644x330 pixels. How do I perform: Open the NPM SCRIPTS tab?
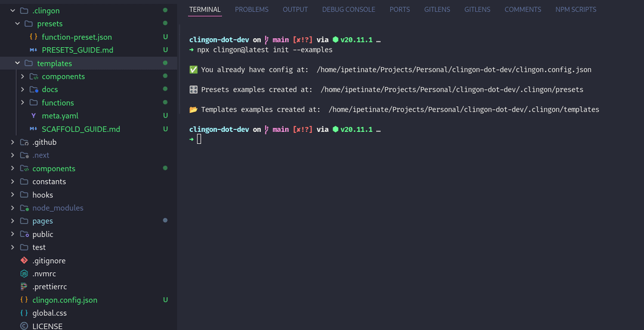(x=575, y=10)
